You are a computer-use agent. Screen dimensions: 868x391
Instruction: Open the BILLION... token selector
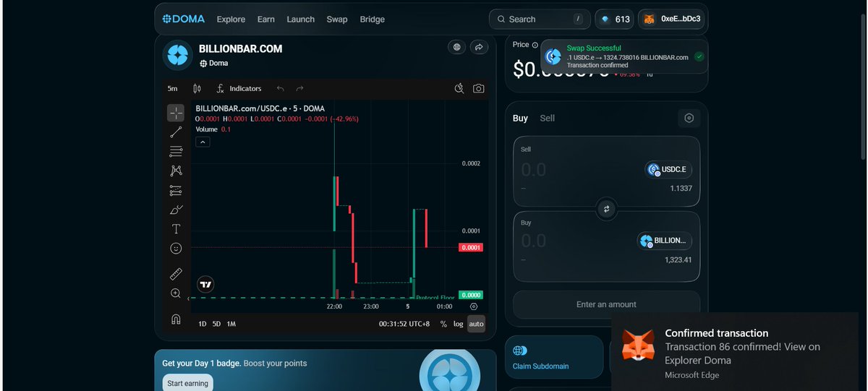(665, 241)
